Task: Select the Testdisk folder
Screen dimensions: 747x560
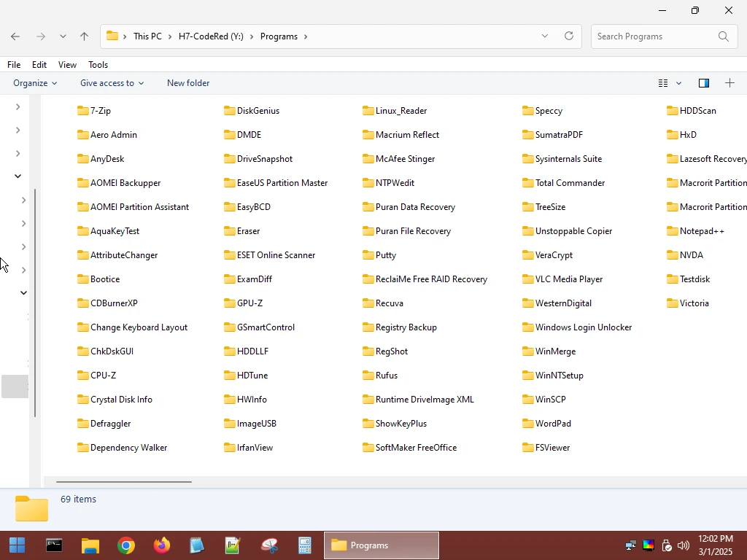Action: pos(689,279)
